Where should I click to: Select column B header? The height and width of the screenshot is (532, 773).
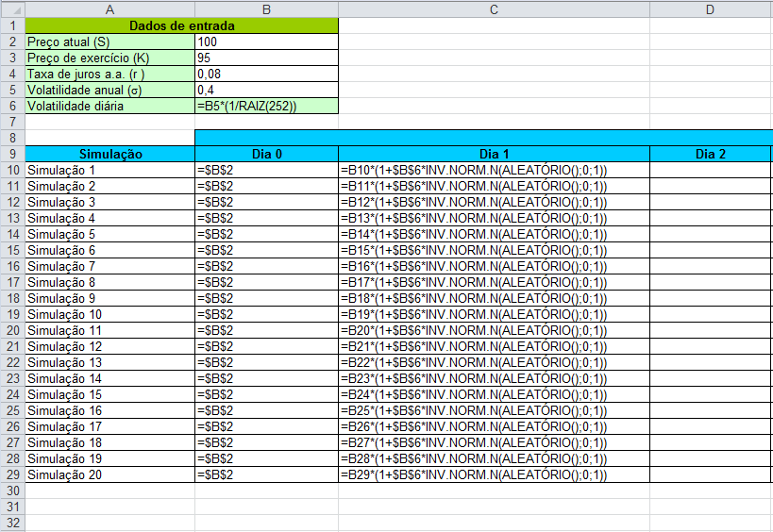pos(267,9)
